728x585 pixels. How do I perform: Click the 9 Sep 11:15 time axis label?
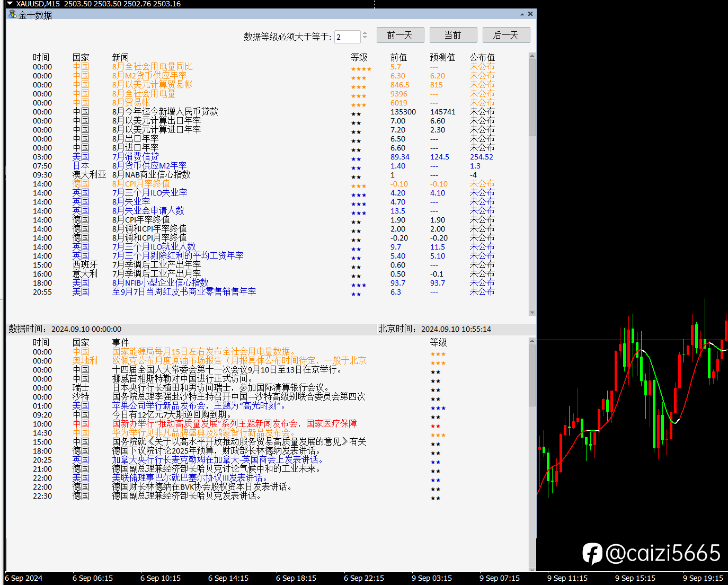(x=567, y=578)
